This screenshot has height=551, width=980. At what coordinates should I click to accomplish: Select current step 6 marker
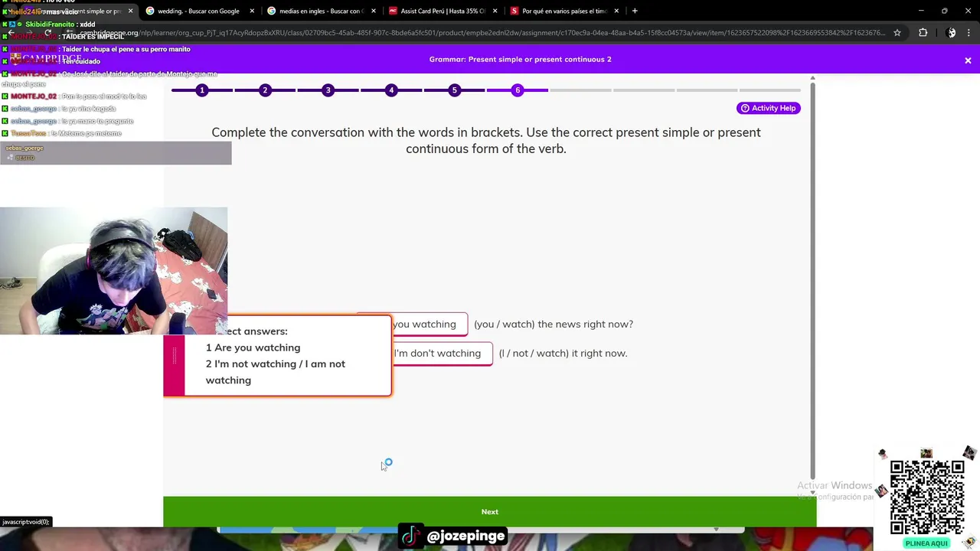(x=518, y=90)
